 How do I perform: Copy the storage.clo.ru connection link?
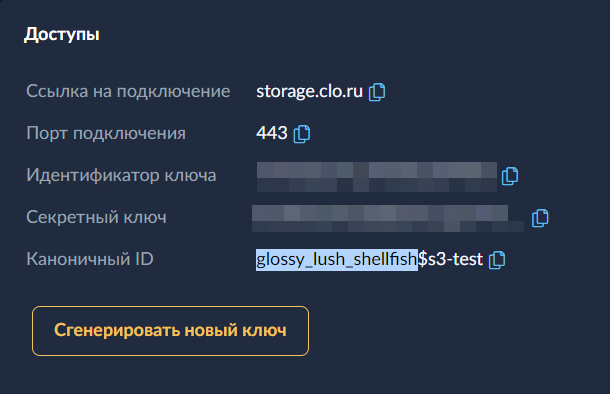(x=377, y=92)
